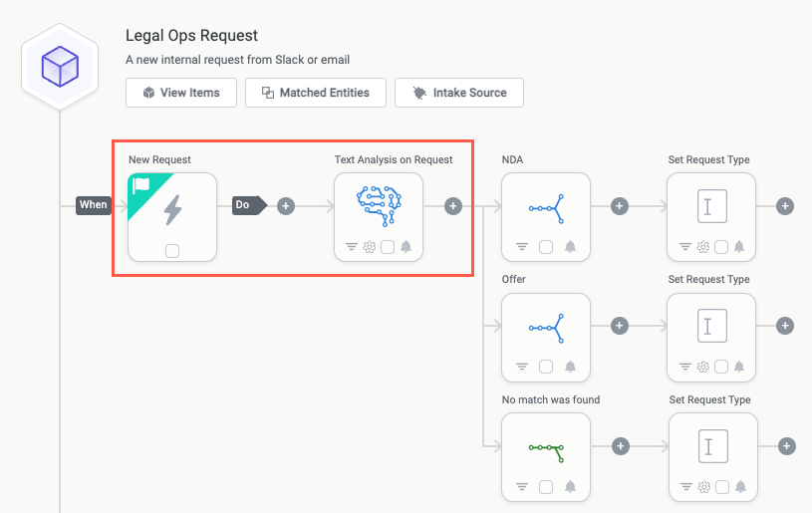The width and height of the screenshot is (812, 513).
Task: Add a step after the Do label
Action: (286, 206)
